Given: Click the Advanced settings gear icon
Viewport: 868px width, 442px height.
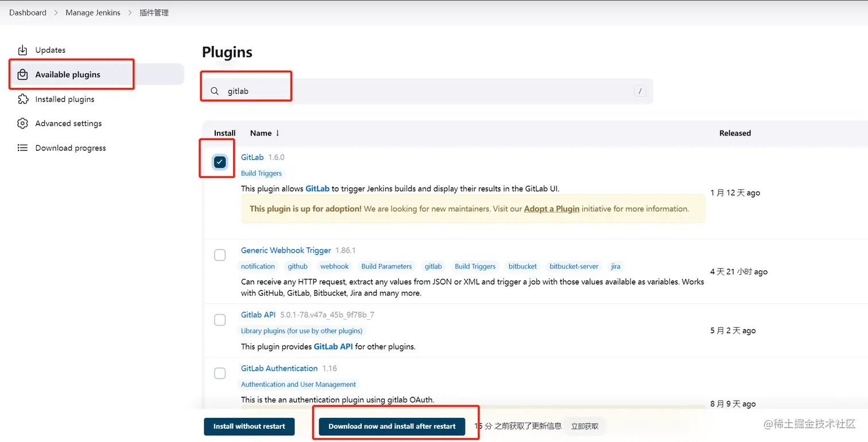Looking at the screenshot, I should 22,123.
